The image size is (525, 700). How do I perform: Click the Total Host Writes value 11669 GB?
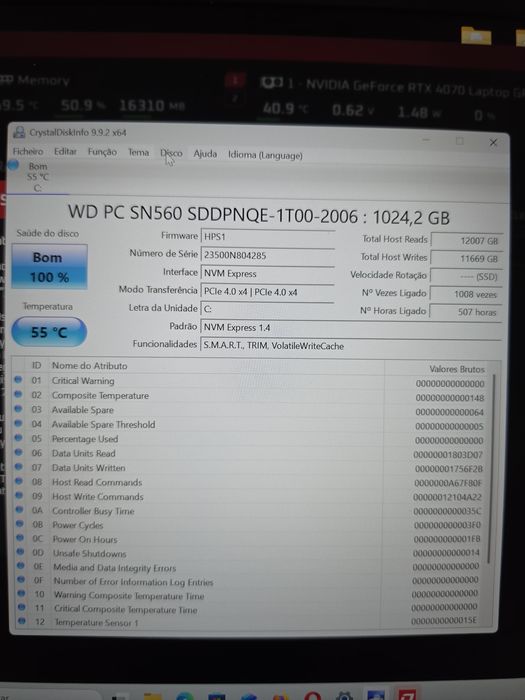(x=467, y=258)
